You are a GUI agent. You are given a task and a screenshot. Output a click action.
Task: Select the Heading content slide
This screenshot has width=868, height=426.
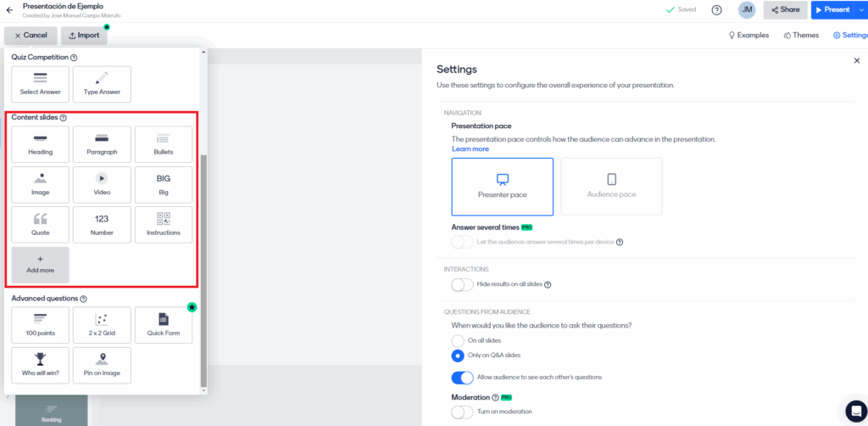(x=41, y=144)
